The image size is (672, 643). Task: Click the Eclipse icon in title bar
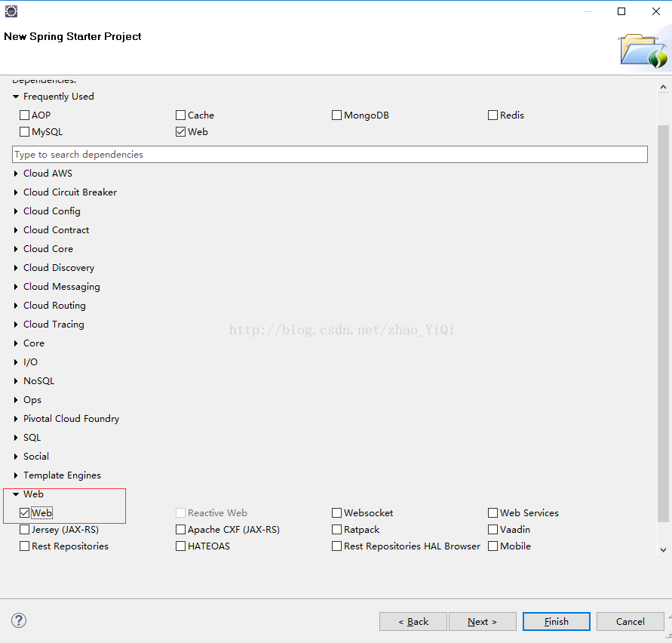coord(11,11)
